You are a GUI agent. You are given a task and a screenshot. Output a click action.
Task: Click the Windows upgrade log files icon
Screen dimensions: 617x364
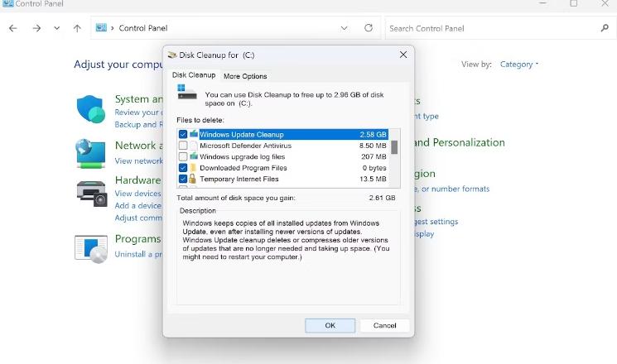(x=194, y=156)
